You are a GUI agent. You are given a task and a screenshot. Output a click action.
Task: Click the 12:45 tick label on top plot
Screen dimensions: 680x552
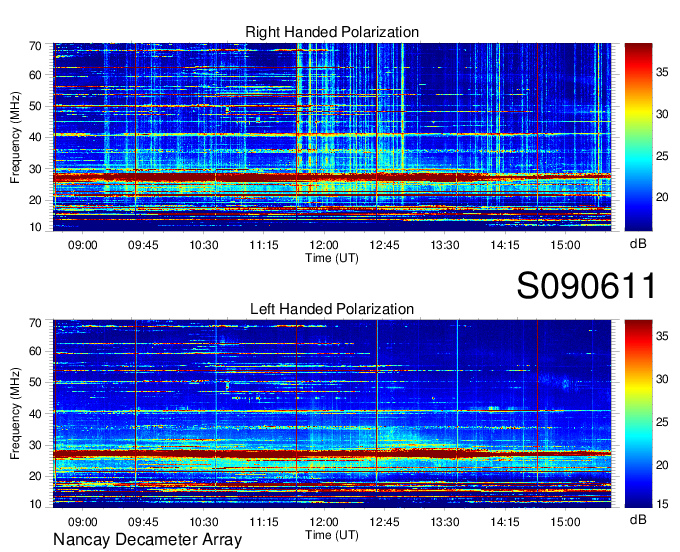pos(384,245)
